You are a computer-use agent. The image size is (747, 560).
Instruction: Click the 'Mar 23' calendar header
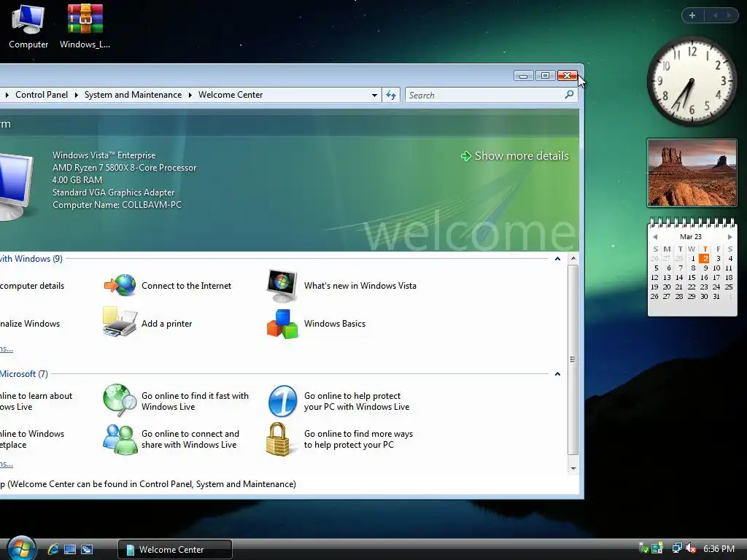pyautogui.click(x=691, y=237)
